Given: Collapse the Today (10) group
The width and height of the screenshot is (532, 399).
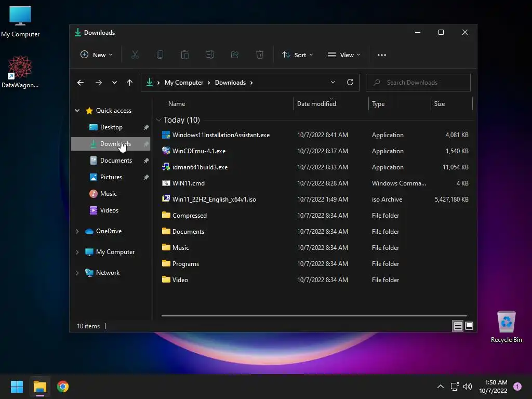Looking at the screenshot, I should coord(158,120).
